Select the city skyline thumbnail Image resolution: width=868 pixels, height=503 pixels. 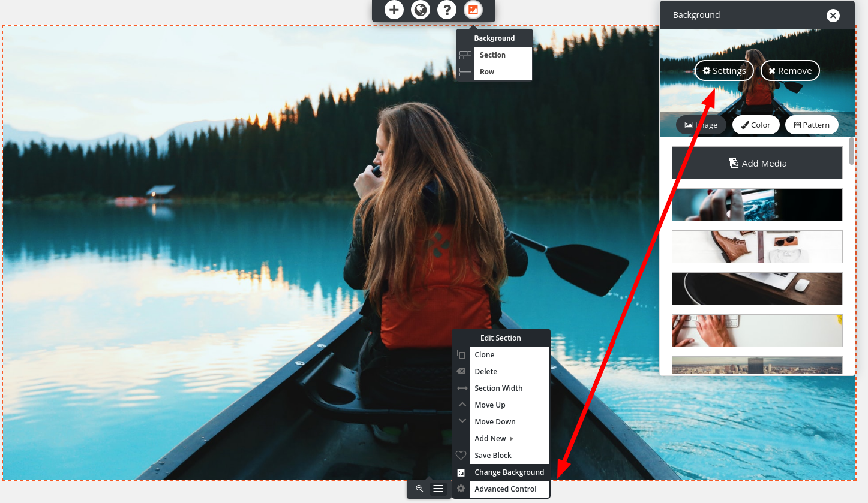pos(757,365)
